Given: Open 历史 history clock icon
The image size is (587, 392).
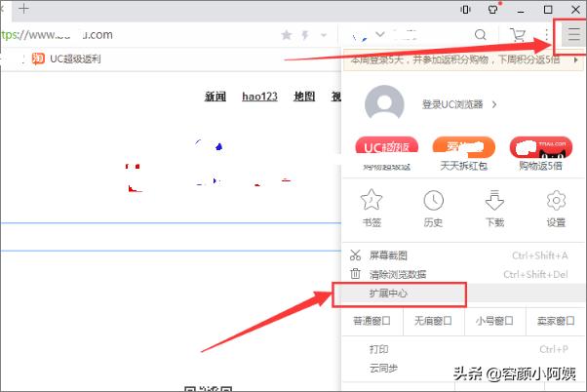Looking at the screenshot, I should click(433, 208).
